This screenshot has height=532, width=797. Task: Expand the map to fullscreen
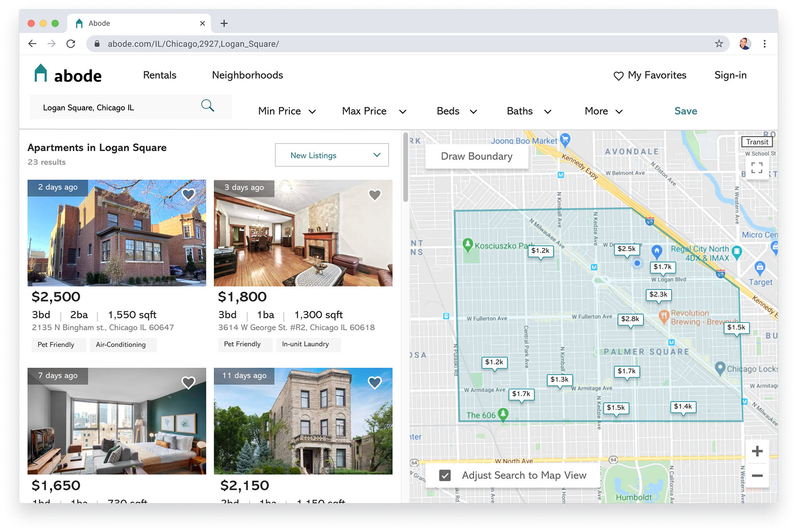pyautogui.click(x=757, y=167)
